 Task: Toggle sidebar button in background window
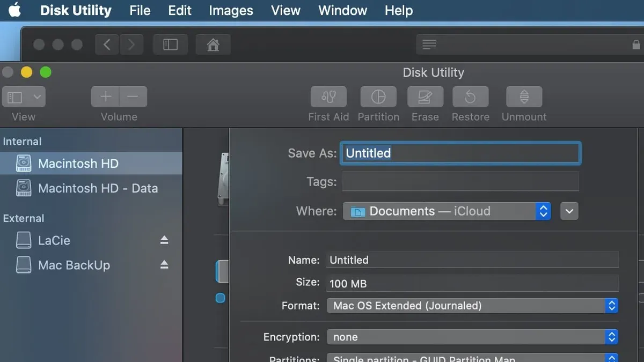pyautogui.click(x=170, y=45)
